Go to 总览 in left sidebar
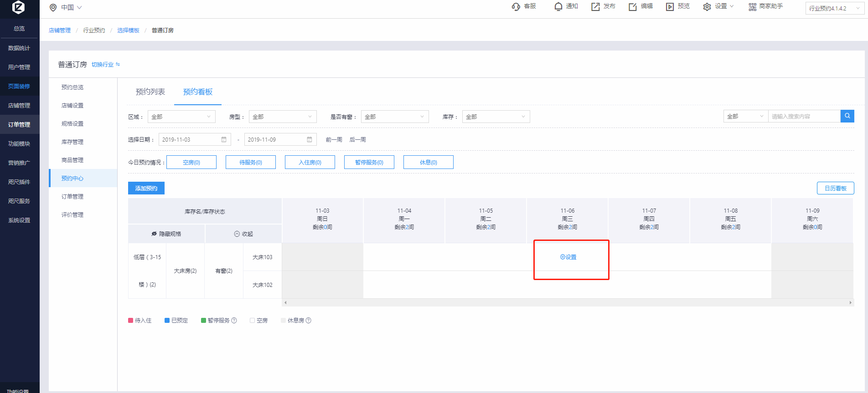Image resolution: width=868 pixels, height=393 pixels. coord(20,28)
